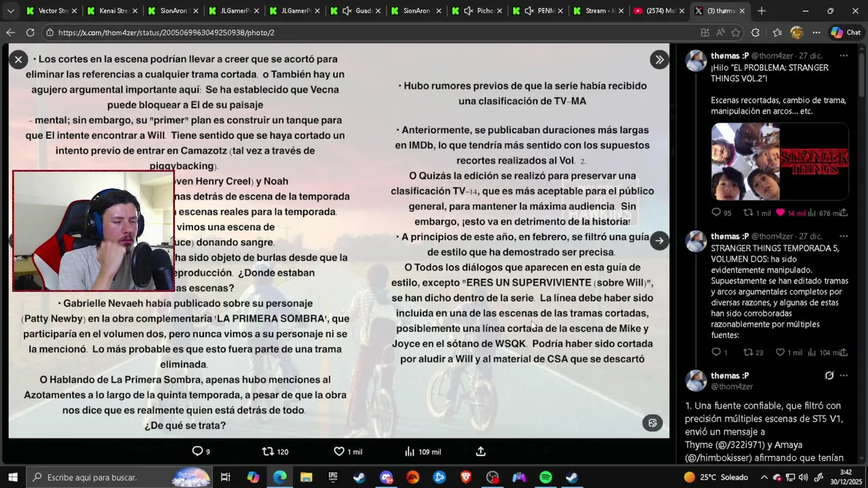This screenshot has width=868, height=488.
Task: Collapse the side panel with the double-chevron icon
Action: click(659, 60)
